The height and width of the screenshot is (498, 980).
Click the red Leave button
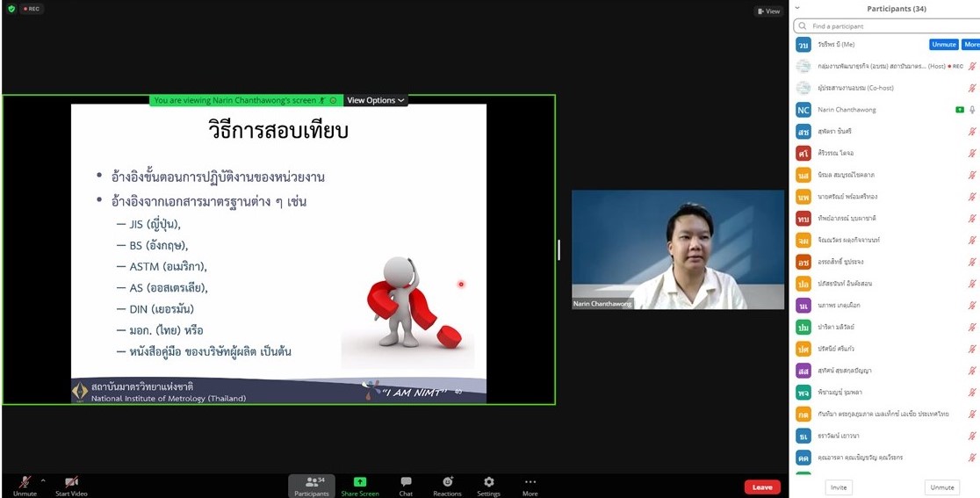point(761,487)
